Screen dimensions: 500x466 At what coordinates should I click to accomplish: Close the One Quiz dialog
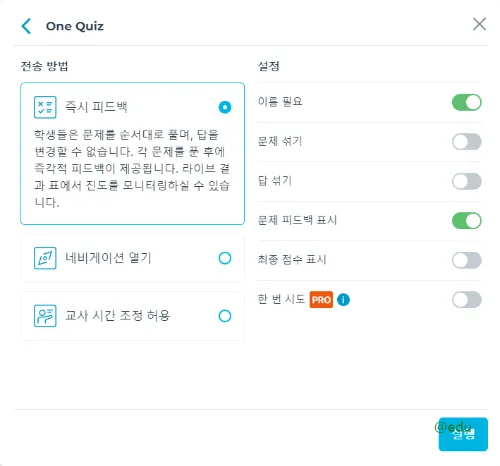point(479,24)
